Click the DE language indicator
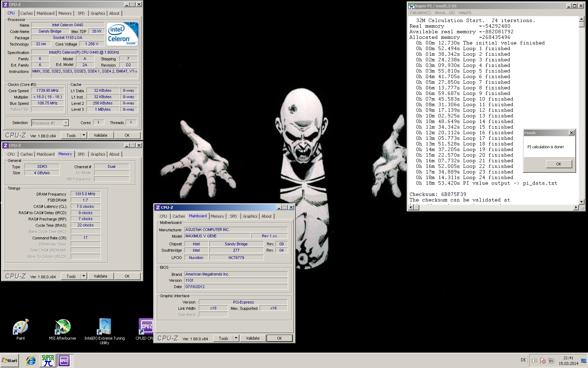This screenshot has height=368, width=588. point(523,360)
